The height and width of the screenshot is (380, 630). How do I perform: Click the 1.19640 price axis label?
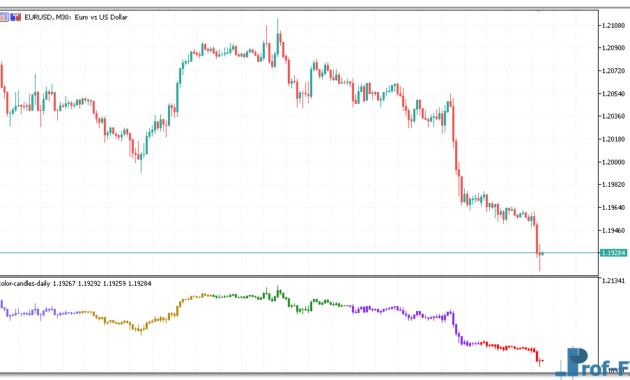(x=613, y=207)
